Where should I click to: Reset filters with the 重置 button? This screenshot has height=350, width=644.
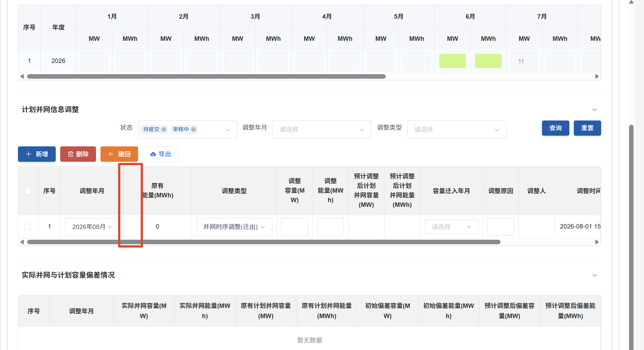(x=587, y=128)
